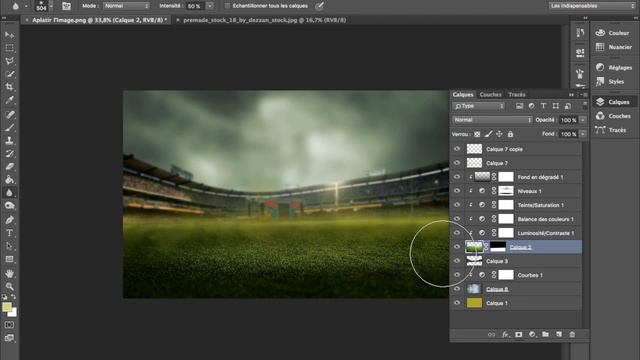Select the Rectangular Marquee tool
This screenshot has height=360, width=640.
point(9,48)
